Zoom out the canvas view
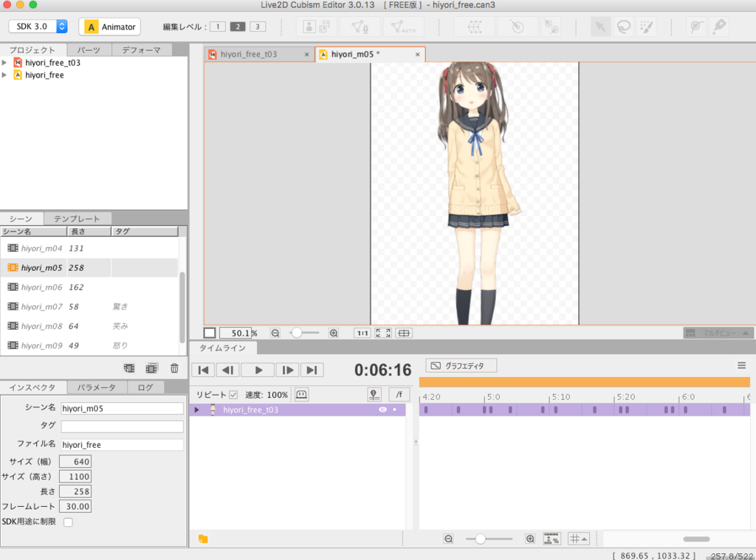756x560 pixels. (275, 333)
